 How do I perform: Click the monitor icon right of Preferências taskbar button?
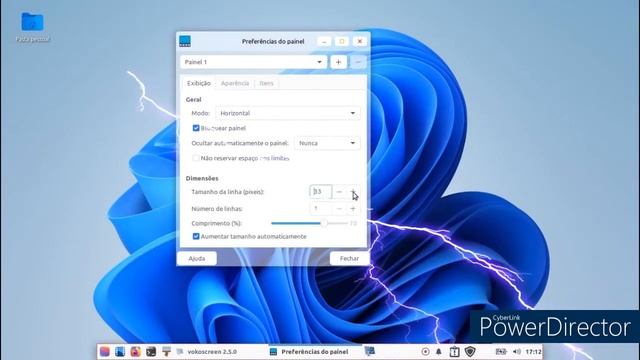pos(370,351)
